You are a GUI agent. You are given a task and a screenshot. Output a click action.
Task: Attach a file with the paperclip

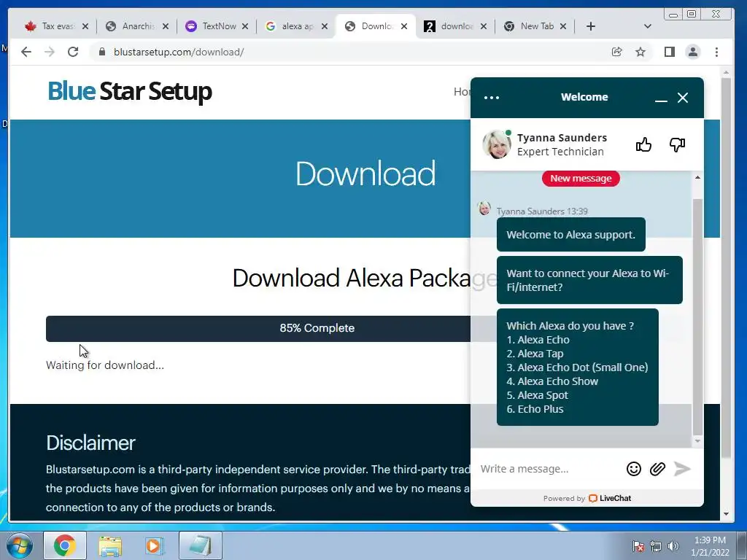click(x=657, y=469)
